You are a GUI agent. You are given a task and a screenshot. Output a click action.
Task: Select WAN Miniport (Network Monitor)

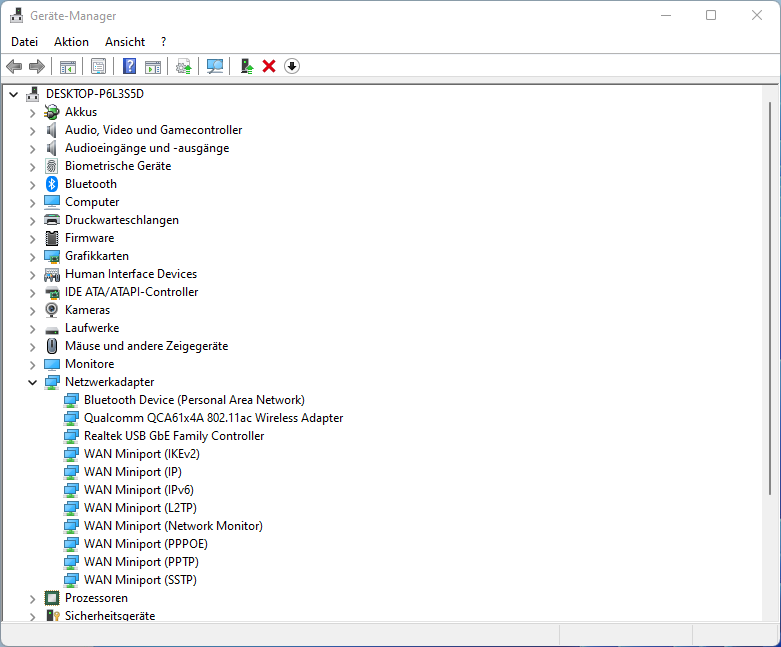173,525
